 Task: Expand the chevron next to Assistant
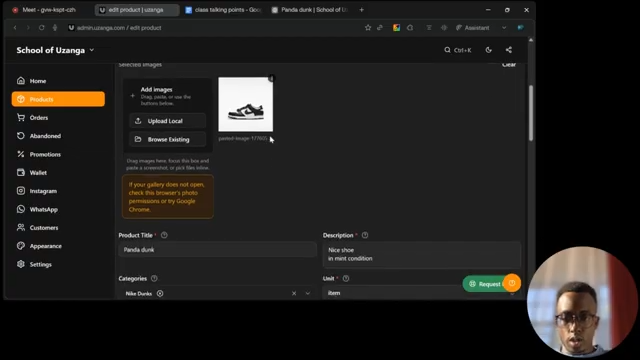click(504, 28)
